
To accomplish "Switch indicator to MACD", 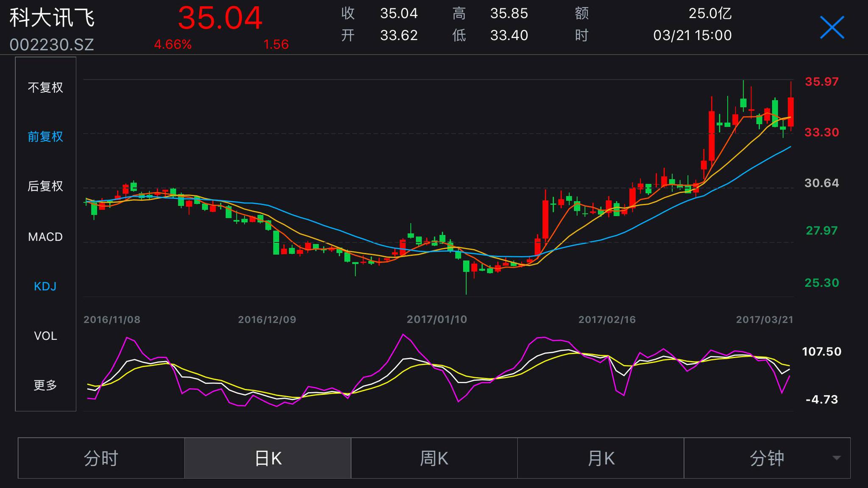I will point(45,237).
